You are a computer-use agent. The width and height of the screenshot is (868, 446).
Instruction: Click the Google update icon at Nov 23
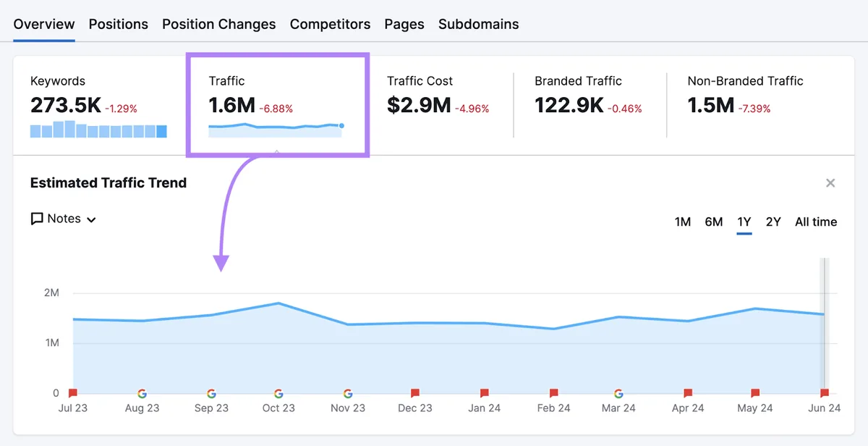(348, 393)
